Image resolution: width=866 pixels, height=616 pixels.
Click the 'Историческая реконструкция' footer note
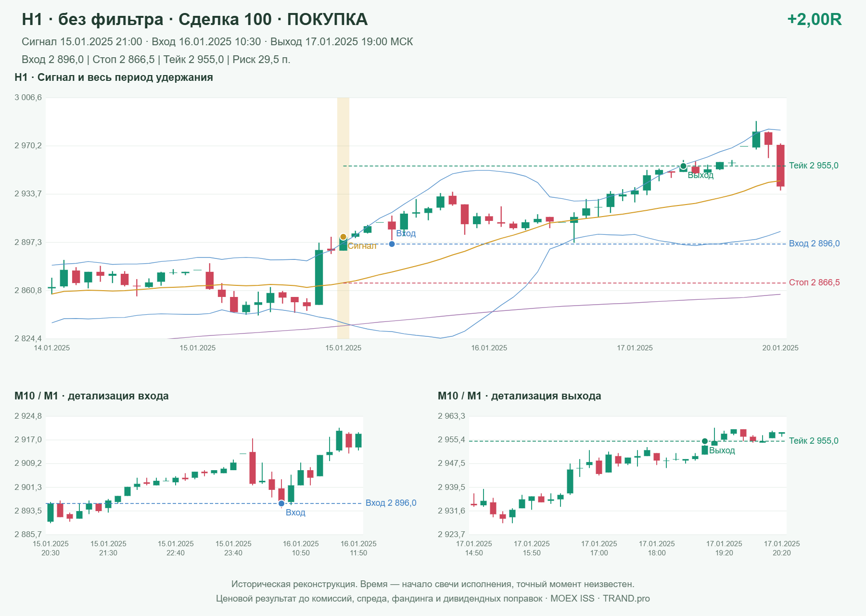(x=433, y=584)
